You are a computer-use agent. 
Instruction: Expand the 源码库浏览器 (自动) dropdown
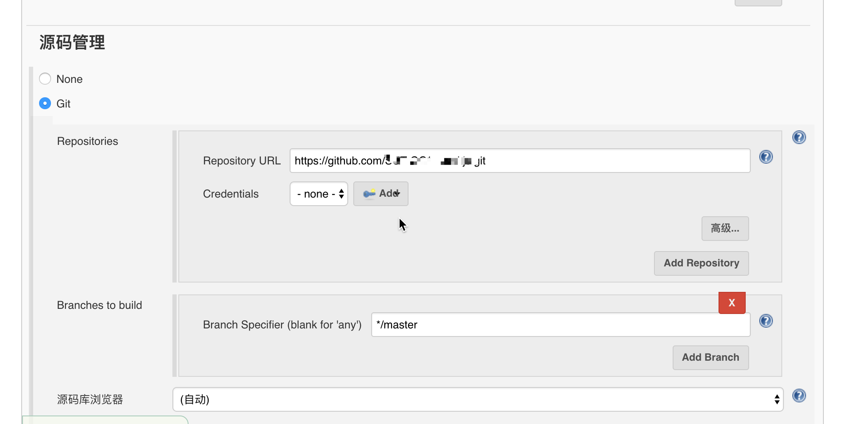pos(478,399)
